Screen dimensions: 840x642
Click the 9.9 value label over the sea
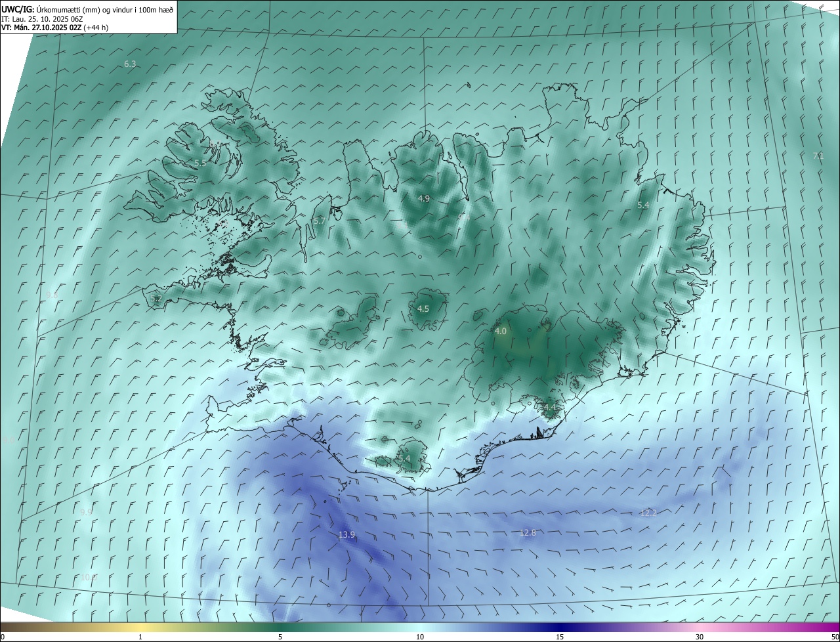click(87, 512)
